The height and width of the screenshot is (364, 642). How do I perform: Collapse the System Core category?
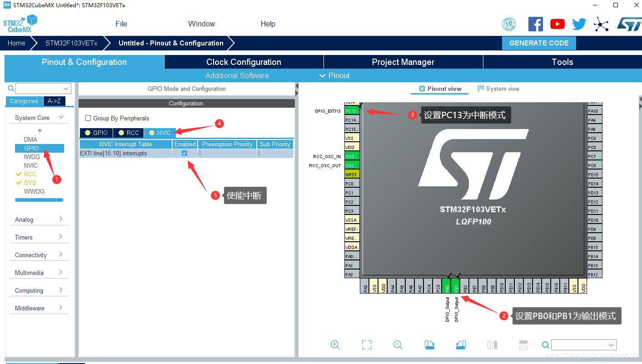point(39,118)
